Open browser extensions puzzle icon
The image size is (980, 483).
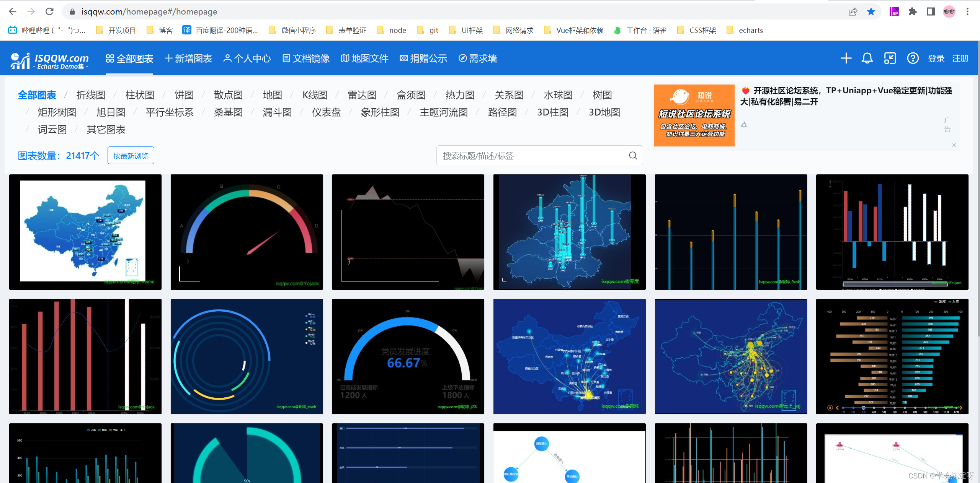point(912,11)
